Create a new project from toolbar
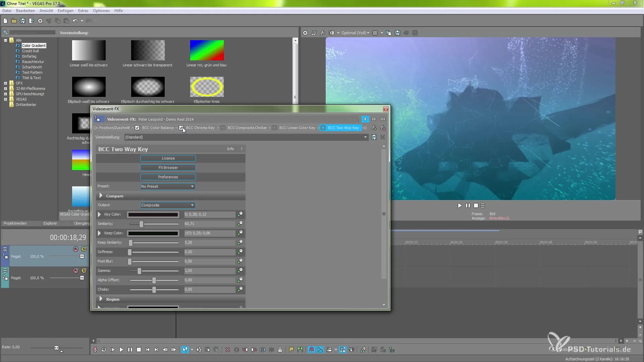This screenshot has height=362, width=644. click(5, 21)
